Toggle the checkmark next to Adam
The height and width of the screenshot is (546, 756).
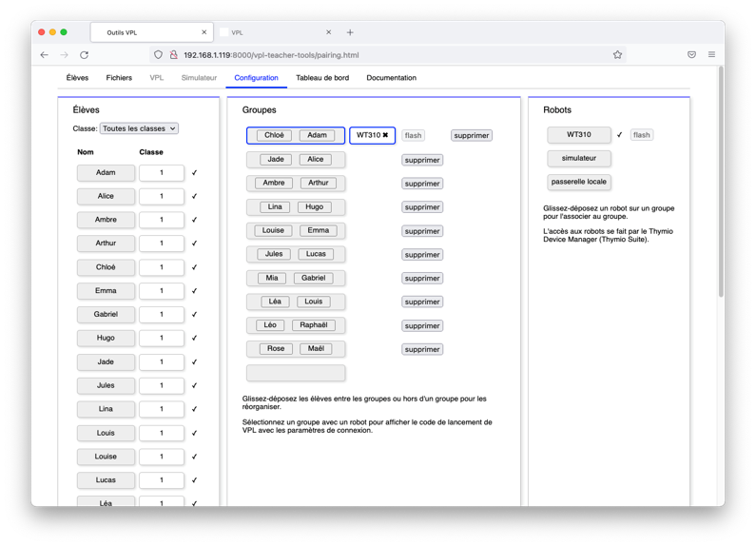194,173
